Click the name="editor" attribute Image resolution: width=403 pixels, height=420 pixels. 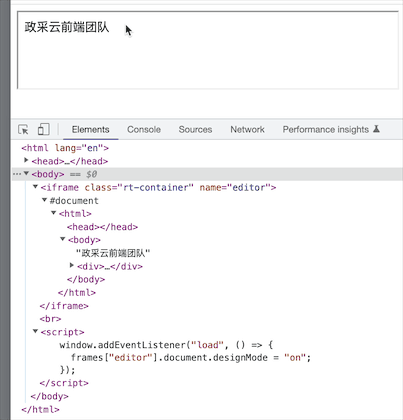point(235,187)
